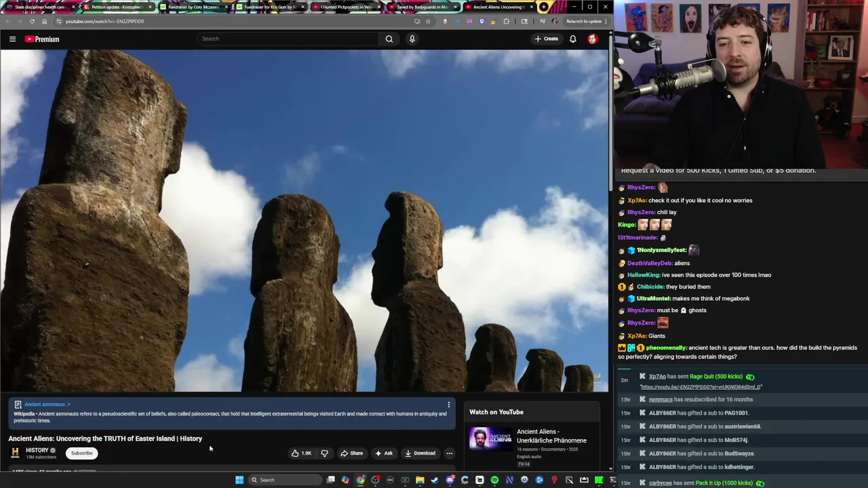Open the YouTube hamburger guide menu
The width and height of the screenshot is (868, 488).
(12, 39)
